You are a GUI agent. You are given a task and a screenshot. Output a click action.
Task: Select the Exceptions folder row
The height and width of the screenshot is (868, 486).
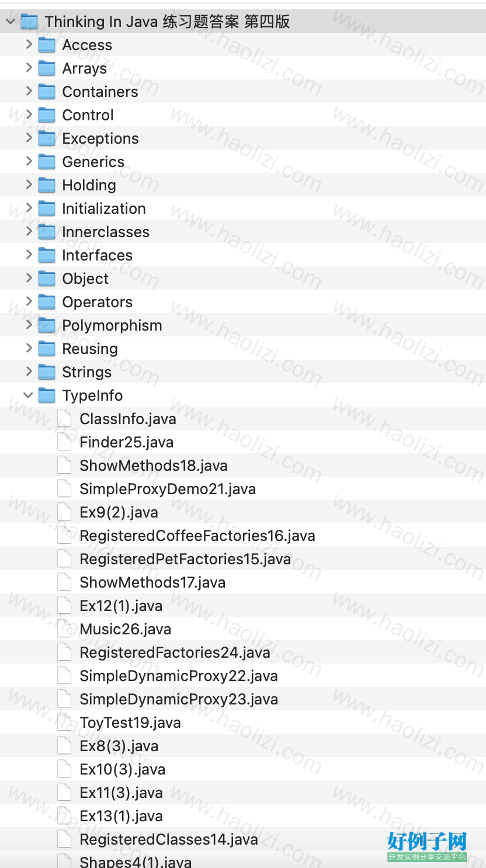243,138
